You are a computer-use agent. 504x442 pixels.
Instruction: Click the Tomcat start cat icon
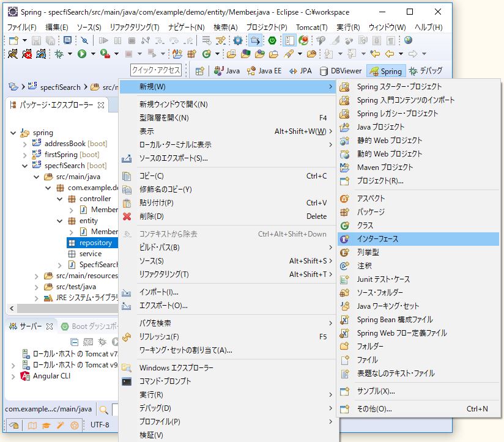(13, 54)
